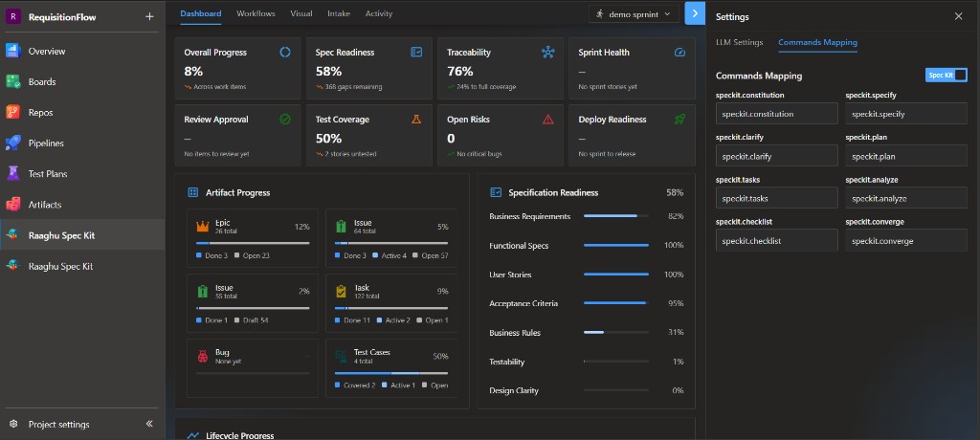980x440 pixels.
Task: Click the Open Risks warning triangle icon
Action: tap(548, 120)
